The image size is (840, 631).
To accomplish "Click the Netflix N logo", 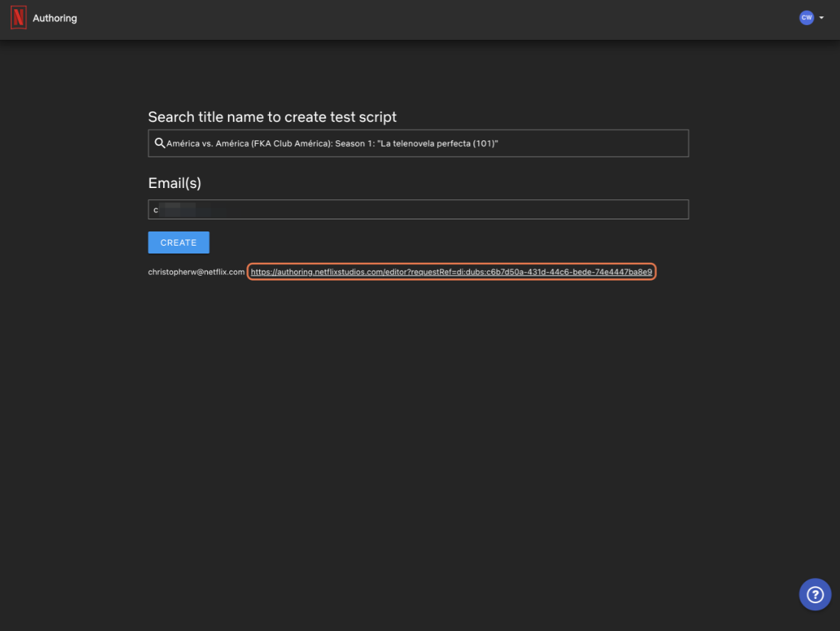I will [x=19, y=18].
